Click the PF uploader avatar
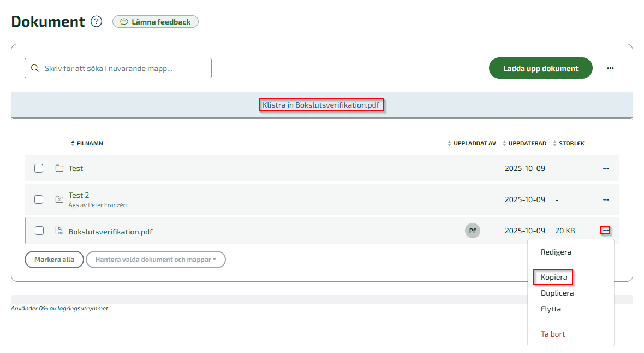 coord(473,231)
